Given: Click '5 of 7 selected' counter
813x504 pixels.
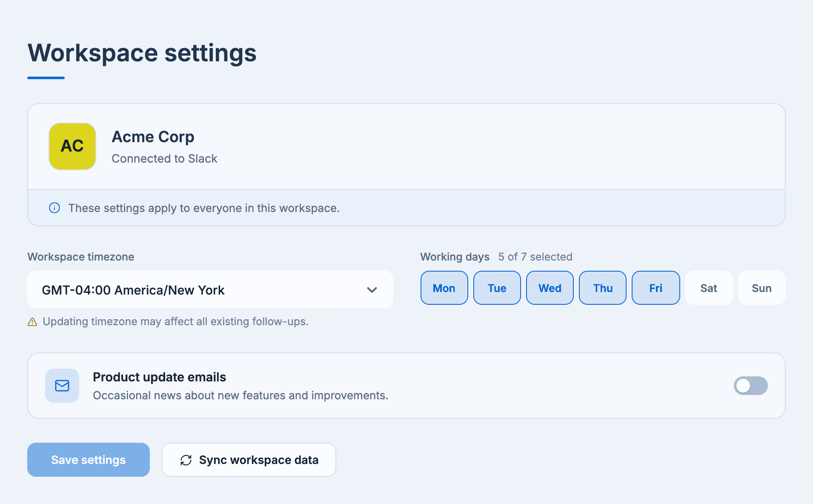Looking at the screenshot, I should (535, 257).
